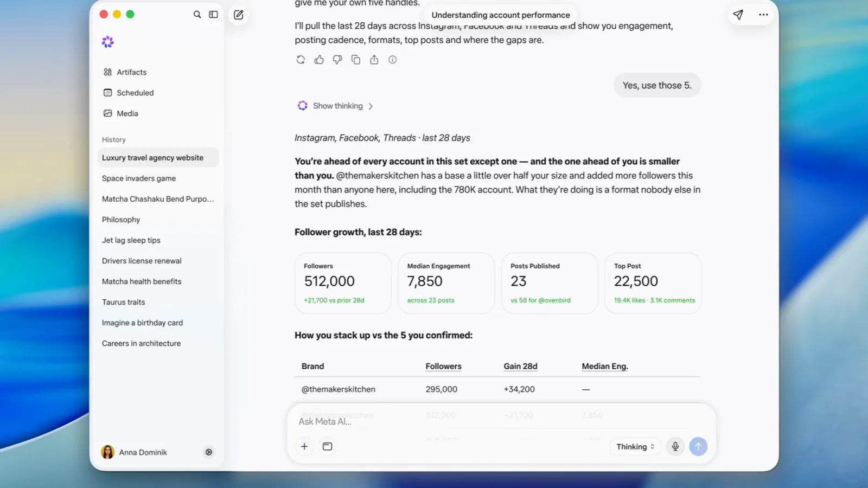
Task: Give a thumbs down to response
Action: 337,60
